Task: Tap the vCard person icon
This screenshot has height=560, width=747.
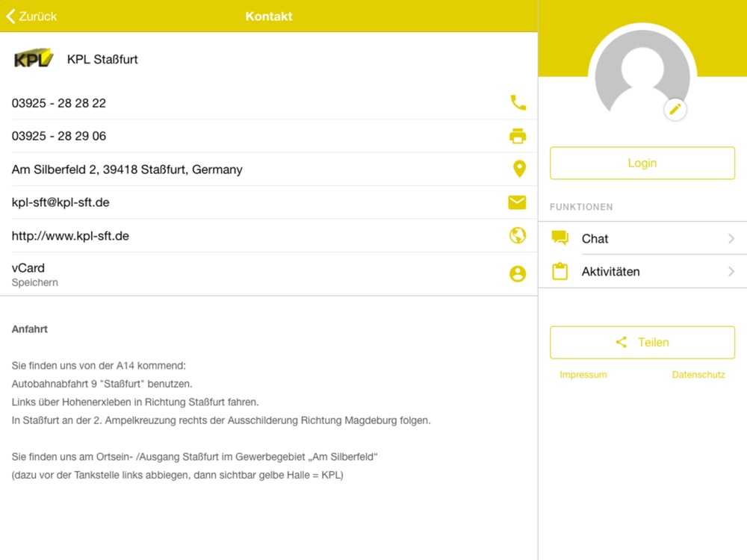Action: pos(518,274)
